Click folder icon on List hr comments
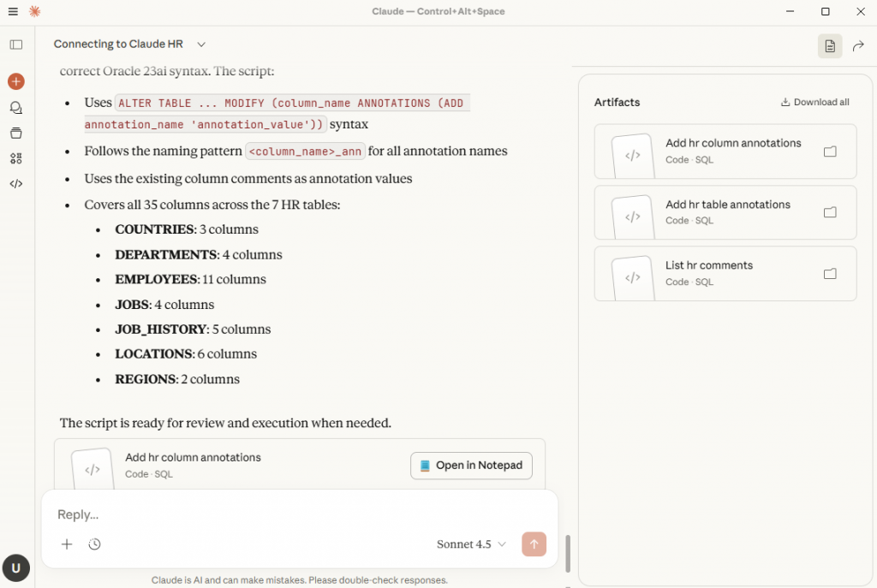 (830, 274)
